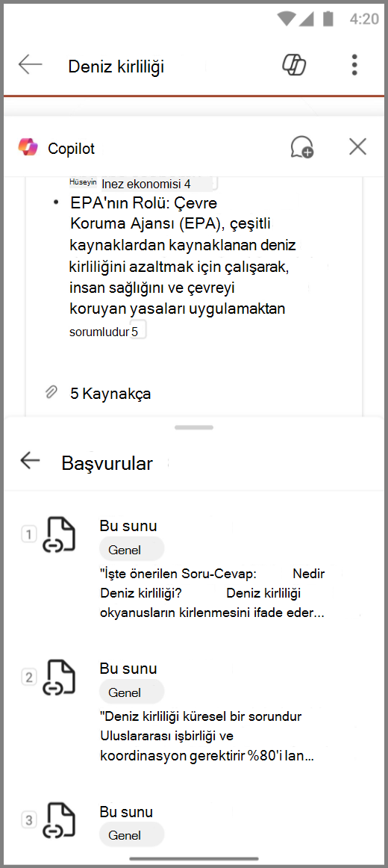Image resolution: width=388 pixels, height=868 pixels.
Task: Tap the 4:20 clock in status bar
Action: [364, 19]
